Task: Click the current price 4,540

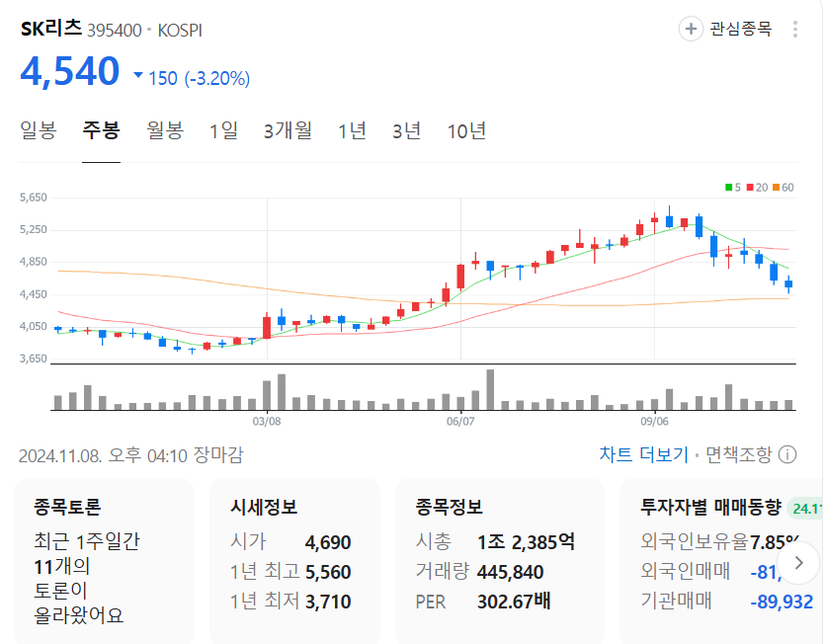Action: point(69,71)
